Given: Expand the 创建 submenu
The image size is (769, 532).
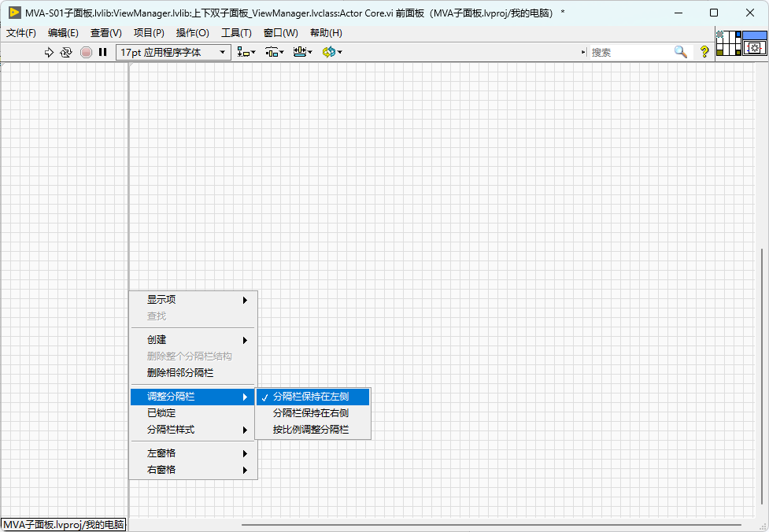Looking at the screenshot, I should [193, 340].
